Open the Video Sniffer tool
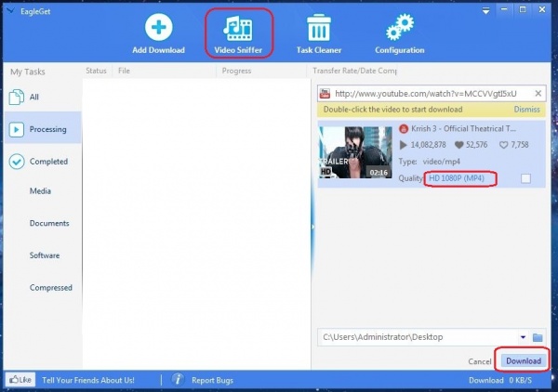The height and width of the screenshot is (392, 558). 238,33
